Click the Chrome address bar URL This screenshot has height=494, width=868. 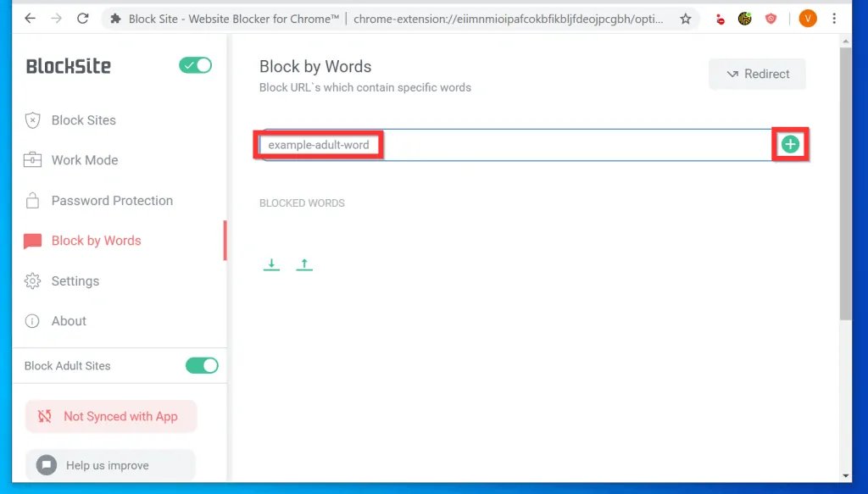coord(508,19)
